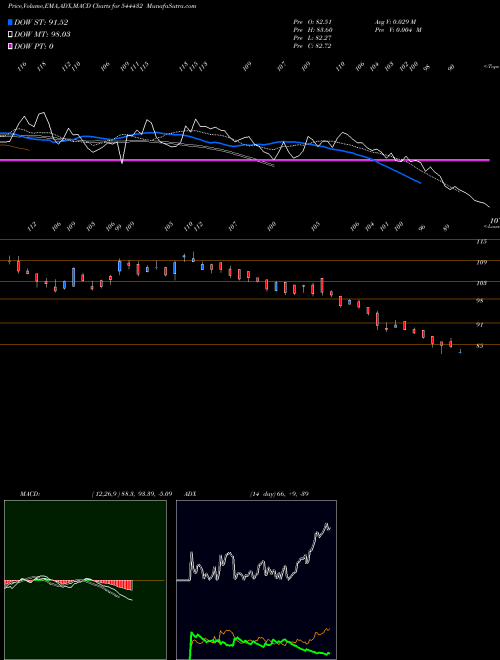Screen dimensions: 500x660
Task: Click the 103 price axis label
Action: pos(481,283)
